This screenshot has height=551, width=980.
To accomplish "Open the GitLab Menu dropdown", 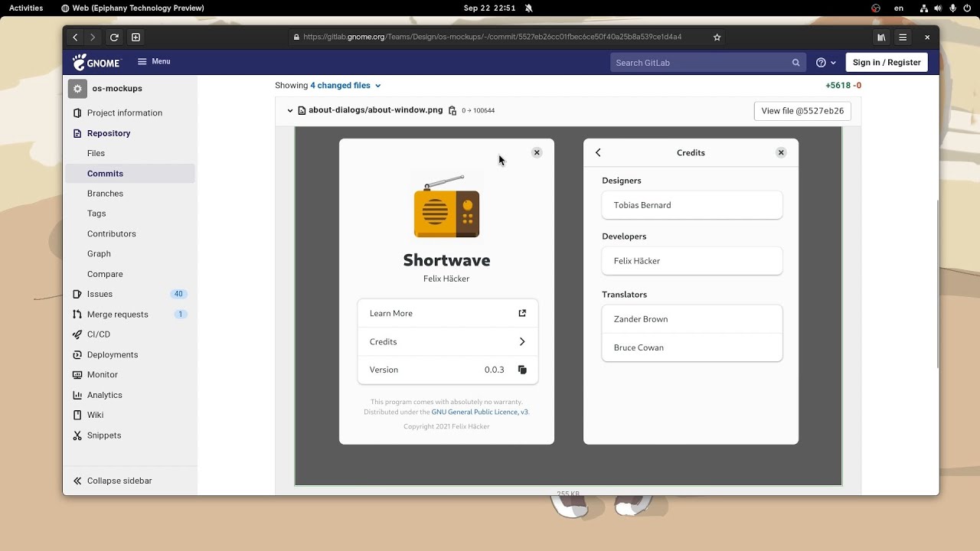I will (154, 61).
